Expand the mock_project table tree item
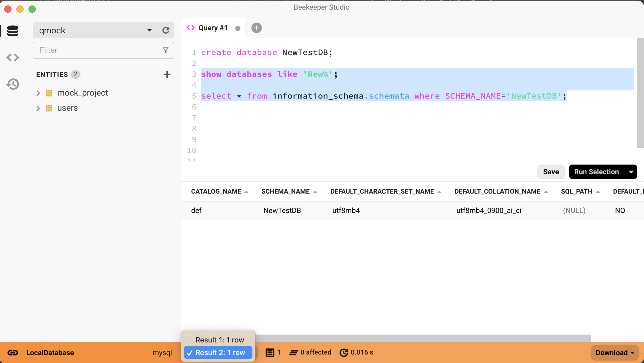Screen dimensions: 644x363 38,92
